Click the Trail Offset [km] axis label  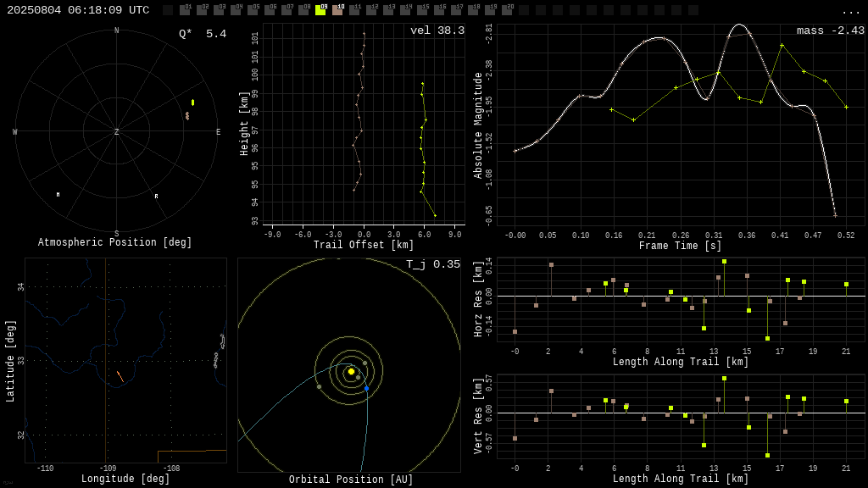pyautogui.click(x=364, y=245)
